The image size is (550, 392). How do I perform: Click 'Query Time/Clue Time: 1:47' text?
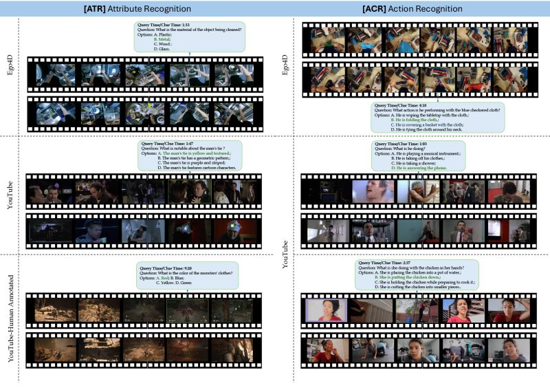(167, 144)
